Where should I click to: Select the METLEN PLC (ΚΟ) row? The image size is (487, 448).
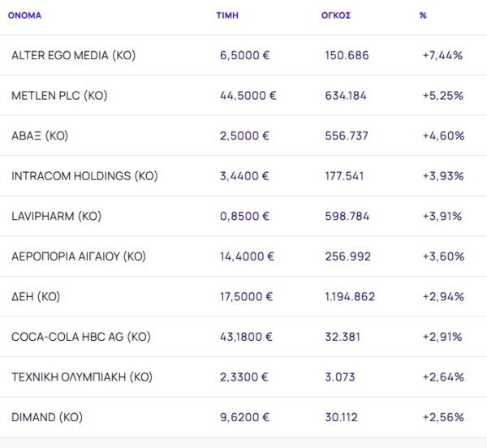tap(59, 96)
